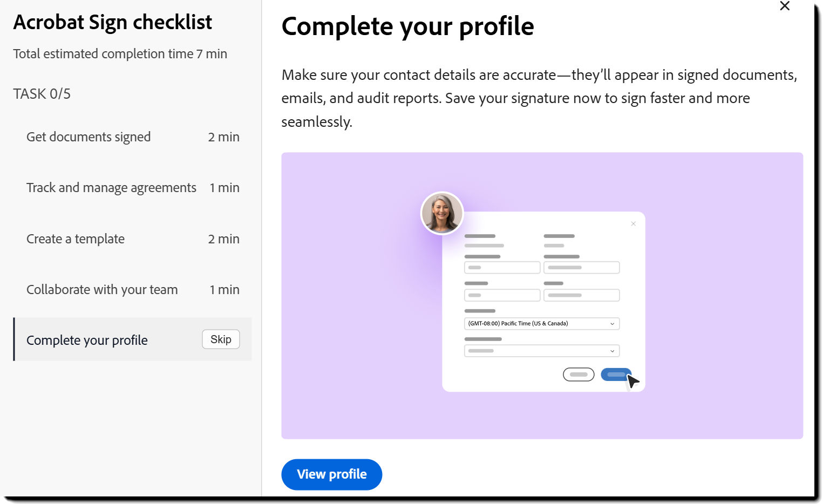
Task: Click the "Total estimated completion time 7 min" text
Action: pos(120,54)
